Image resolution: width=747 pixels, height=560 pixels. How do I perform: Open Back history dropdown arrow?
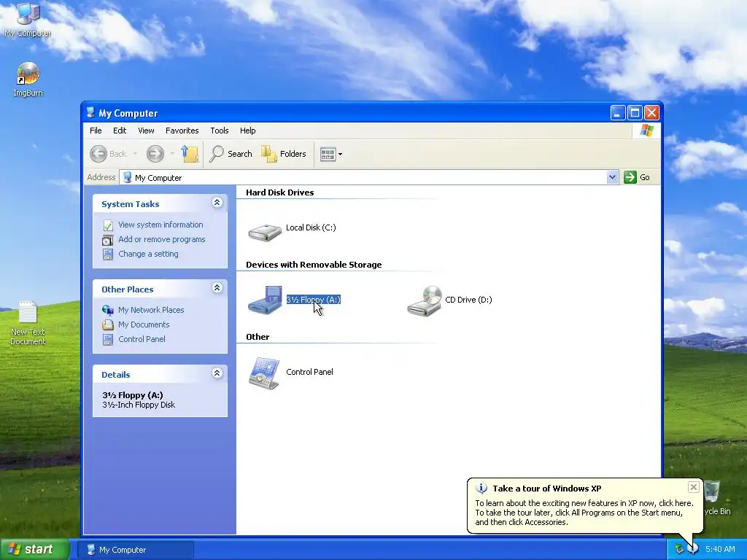135,154
